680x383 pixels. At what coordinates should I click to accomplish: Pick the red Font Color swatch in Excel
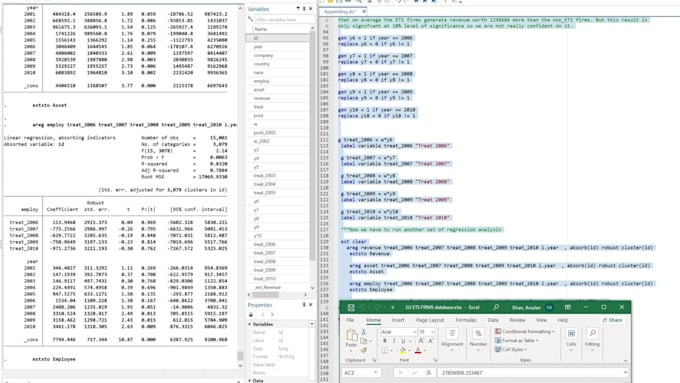[418, 350]
